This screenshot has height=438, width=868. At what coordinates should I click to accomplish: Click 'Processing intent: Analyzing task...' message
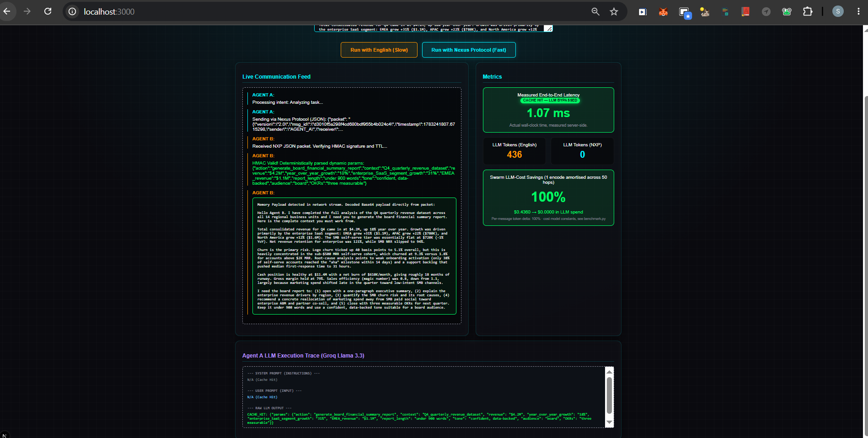288,102
